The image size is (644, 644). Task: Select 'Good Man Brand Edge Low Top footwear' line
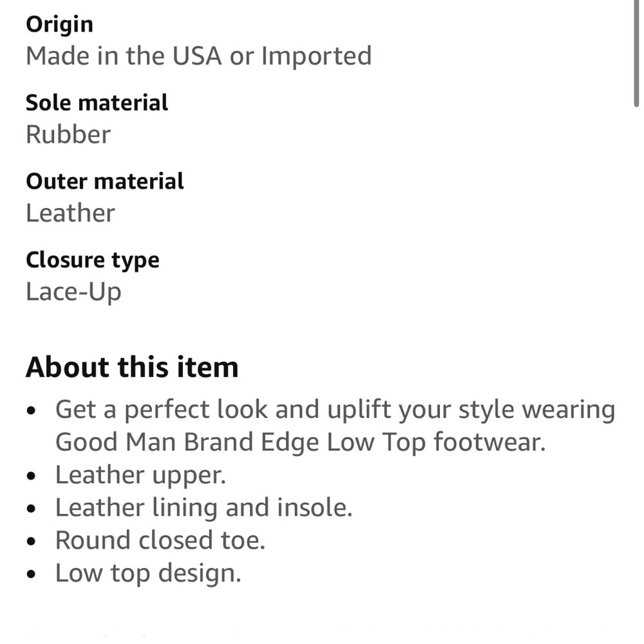pyautogui.click(x=300, y=443)
